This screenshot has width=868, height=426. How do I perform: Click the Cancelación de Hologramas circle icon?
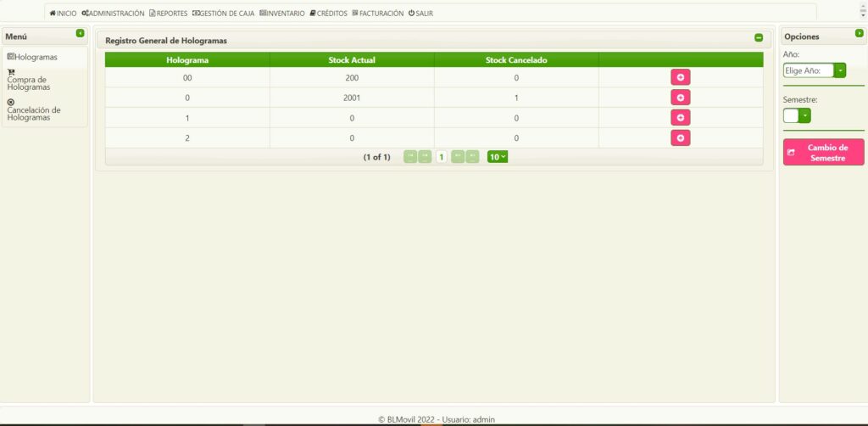point(11,103)
